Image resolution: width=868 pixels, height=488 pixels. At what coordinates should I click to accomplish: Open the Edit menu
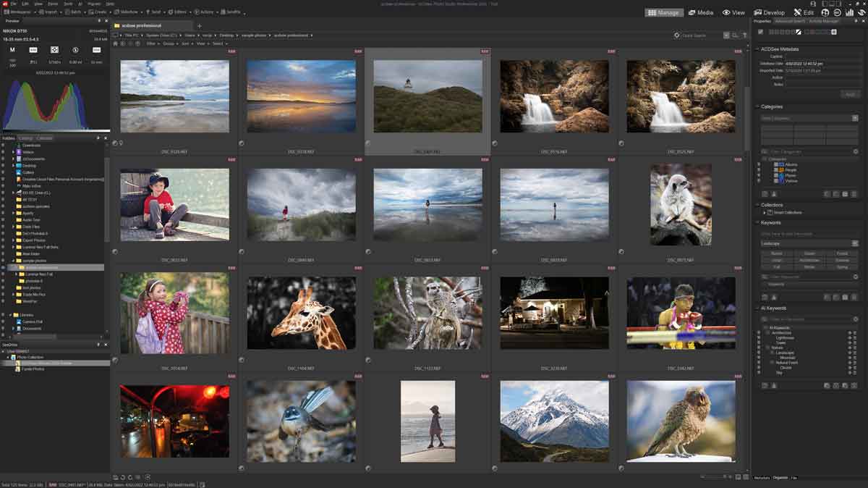pos(26,4)
